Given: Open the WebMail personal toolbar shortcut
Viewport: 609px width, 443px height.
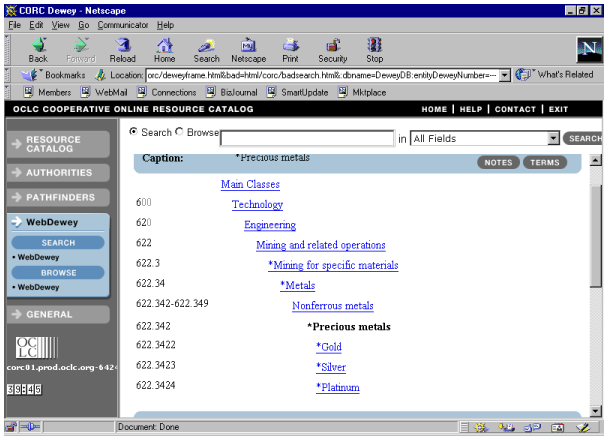Looking at the screenshot, I should pos(104,92).
